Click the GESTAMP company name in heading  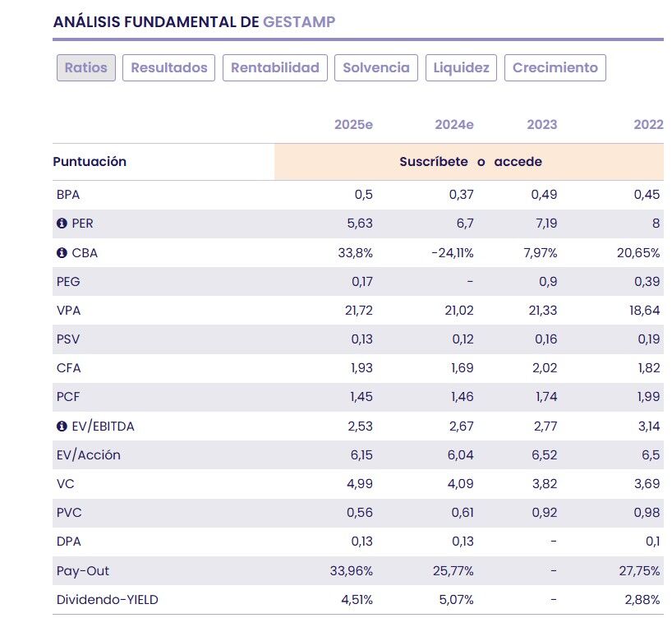(299, 22)
